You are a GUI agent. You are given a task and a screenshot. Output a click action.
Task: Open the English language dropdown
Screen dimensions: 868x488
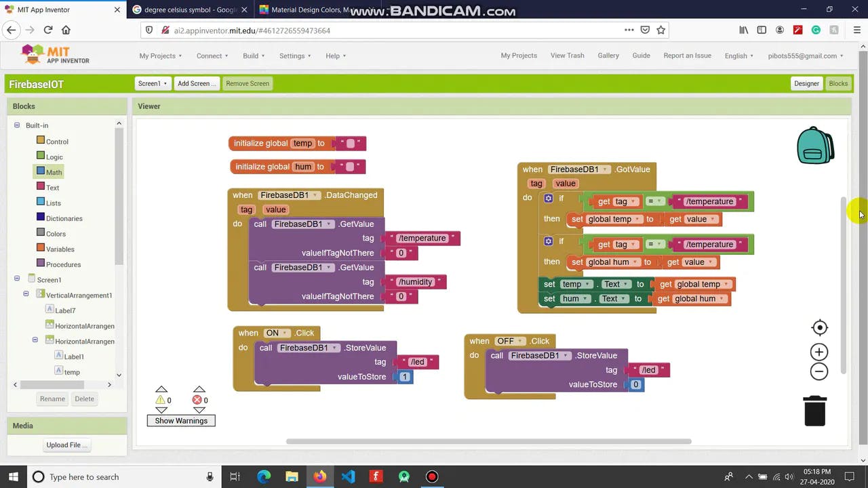coord(738,56)
